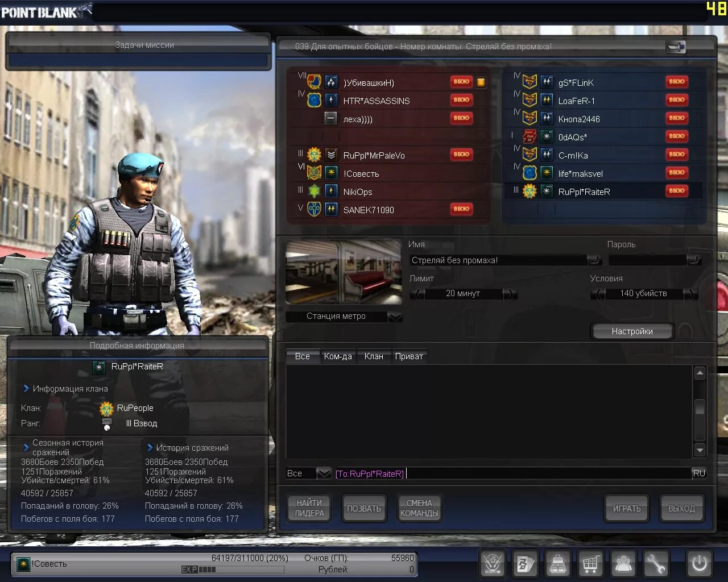The height and width of the screenshot is (582, 728).
Task: Open the friends community icon
Action: coord(623,563)
